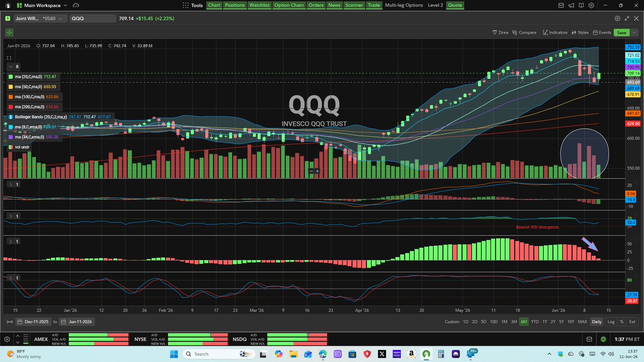644x362 pixels.
Task: Click the QQQ symbol input field
Action: [92, 18]
